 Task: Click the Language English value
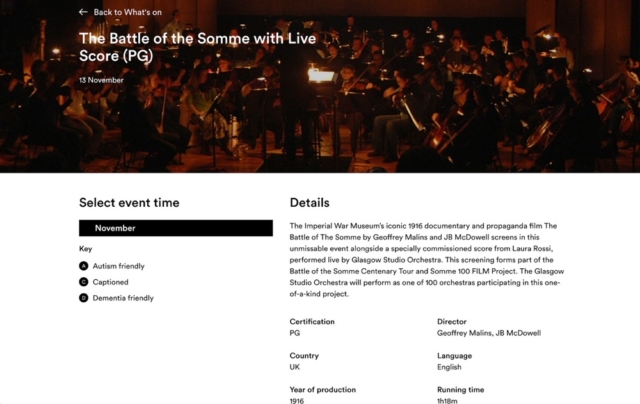pyautogui.click(x=449, y=367)
